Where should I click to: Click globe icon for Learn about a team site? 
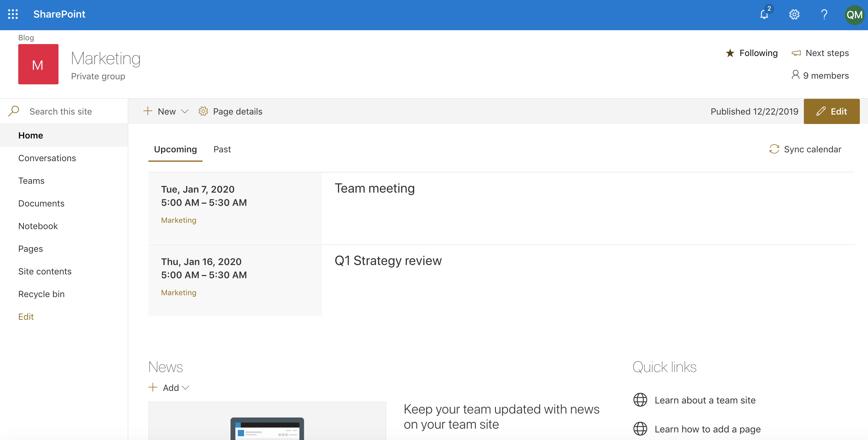click(640, 400)
